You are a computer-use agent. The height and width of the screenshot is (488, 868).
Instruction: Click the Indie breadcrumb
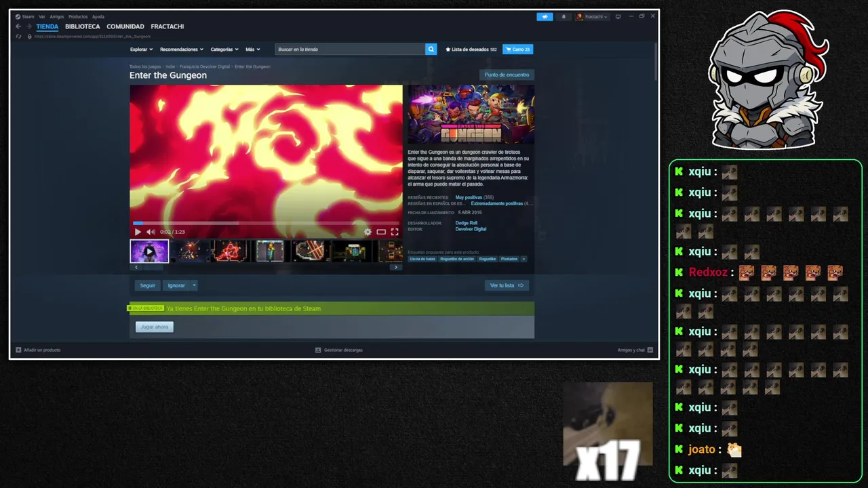click(170, 66)
